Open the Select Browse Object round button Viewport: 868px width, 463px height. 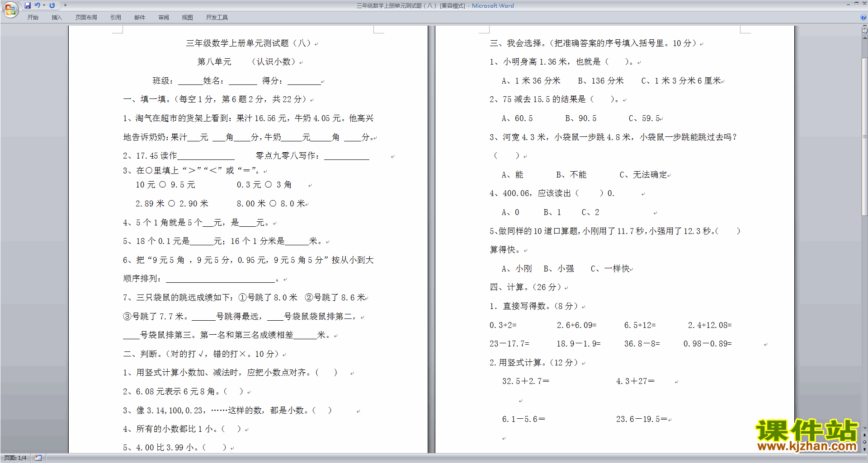865,442
